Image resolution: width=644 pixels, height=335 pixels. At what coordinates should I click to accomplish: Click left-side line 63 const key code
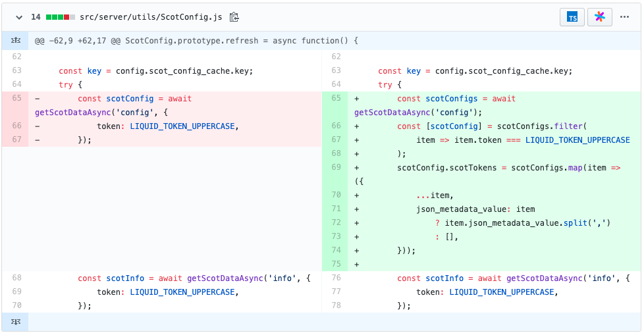tap(155, 71)
